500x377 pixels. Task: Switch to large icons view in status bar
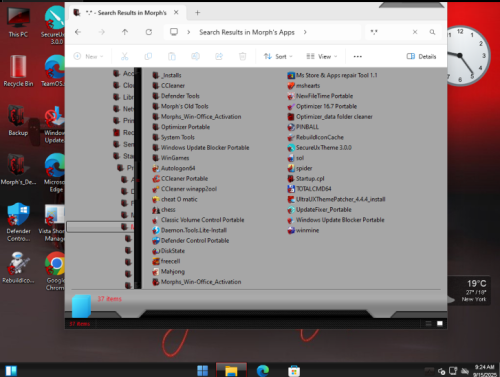[x=440, y=324]
